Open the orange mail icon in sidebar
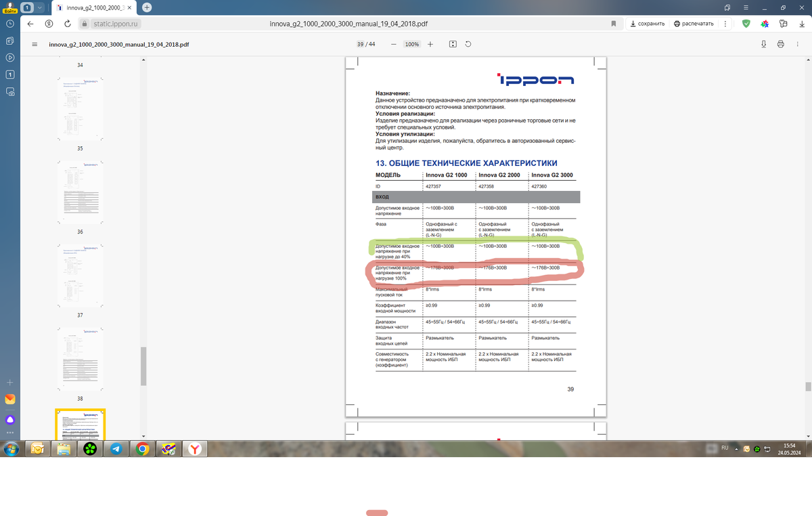The width and height of the screenshot is (812, 516). (x=10, y=400)
